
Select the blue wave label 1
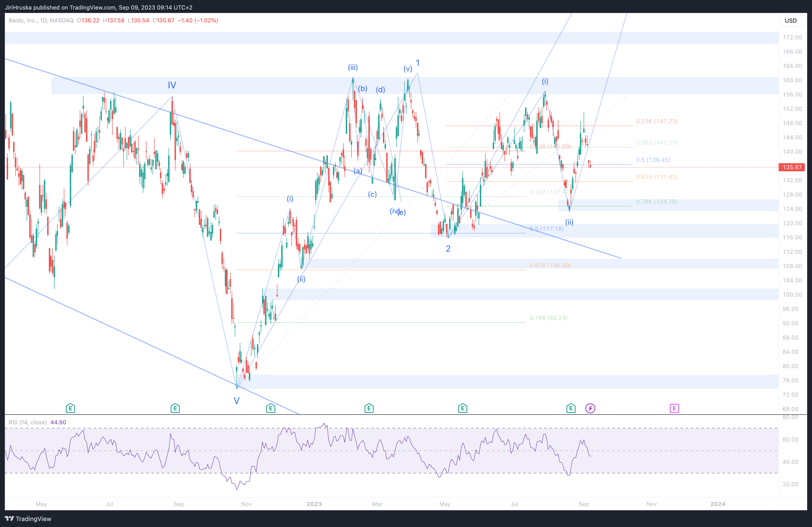(x=418, y=63)
